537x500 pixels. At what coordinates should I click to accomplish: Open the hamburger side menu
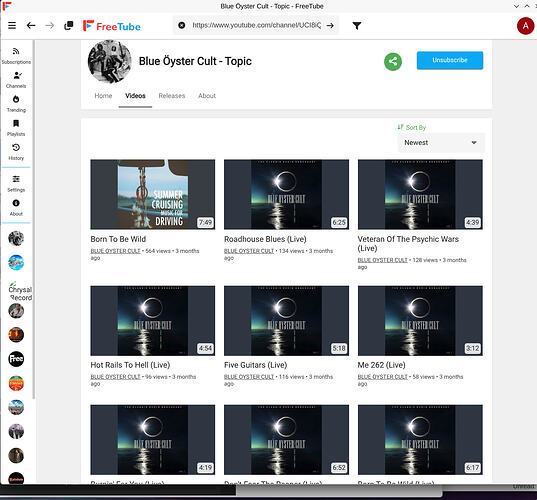click(x=12, y=25)
